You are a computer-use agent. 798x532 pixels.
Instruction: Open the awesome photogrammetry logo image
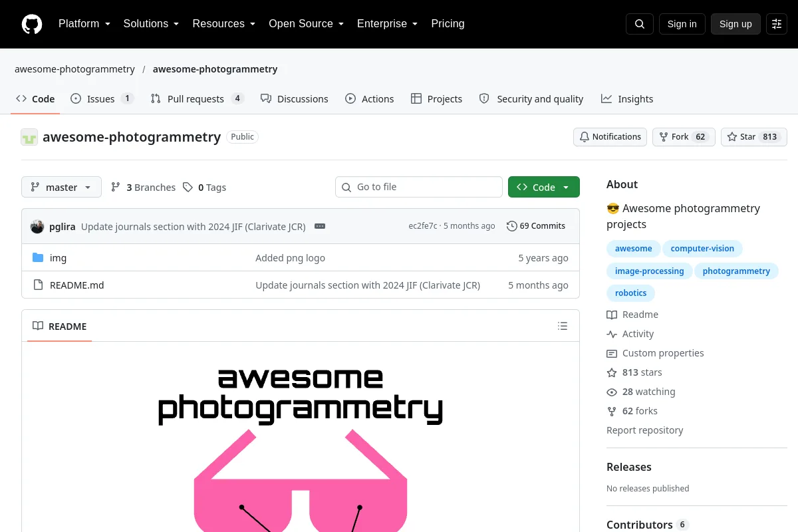301,449
